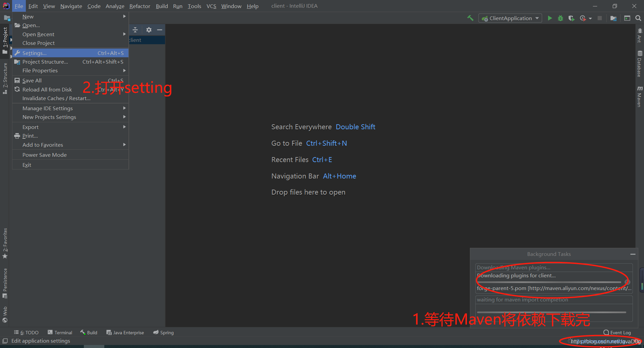Open the Project tool window tab
Screen dimensions: 644x348
tap(5, 40)
